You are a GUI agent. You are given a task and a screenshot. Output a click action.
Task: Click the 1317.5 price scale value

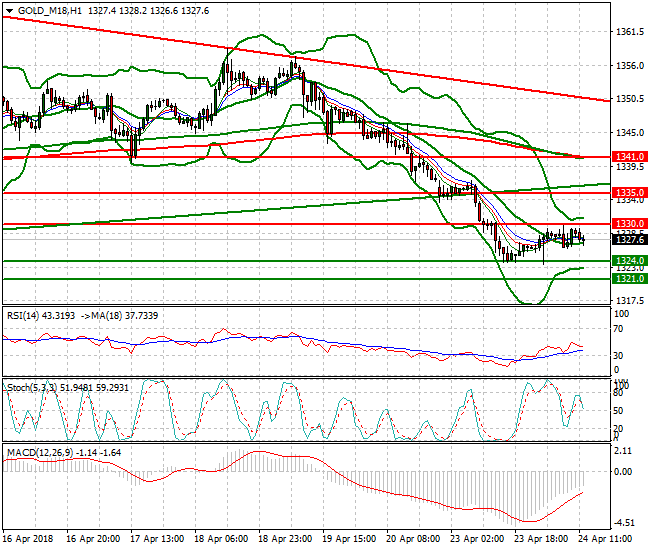pyautogui.click(x=630, y=300)
